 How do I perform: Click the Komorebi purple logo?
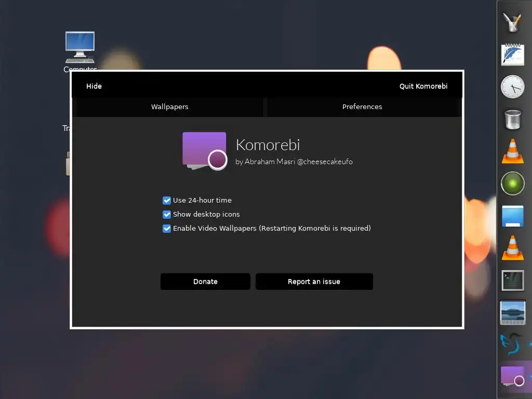click(x=205, y=151)
